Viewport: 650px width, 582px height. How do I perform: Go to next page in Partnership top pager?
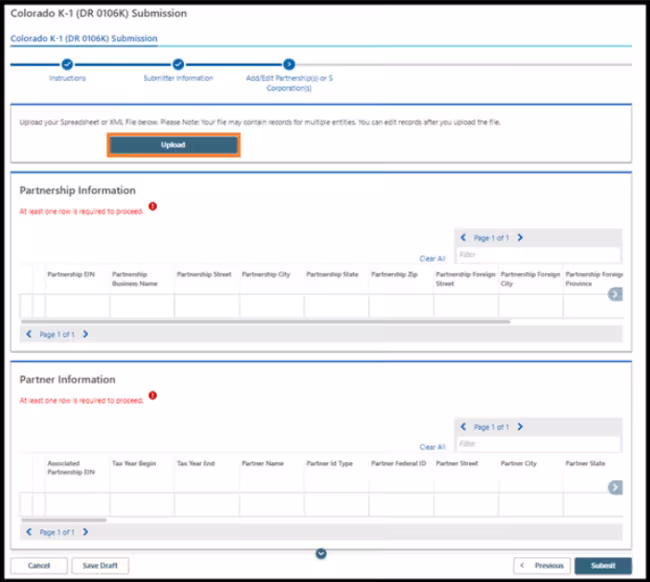520,238
